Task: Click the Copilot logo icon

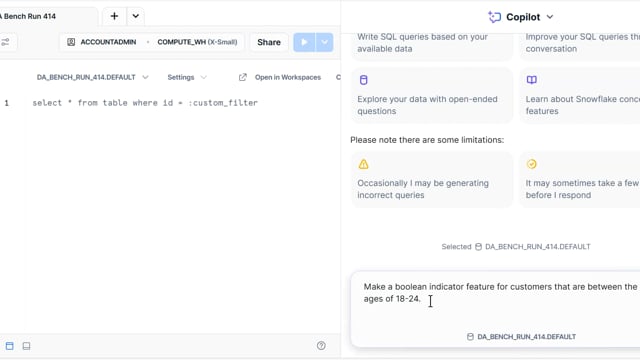Action: (494, 17)
